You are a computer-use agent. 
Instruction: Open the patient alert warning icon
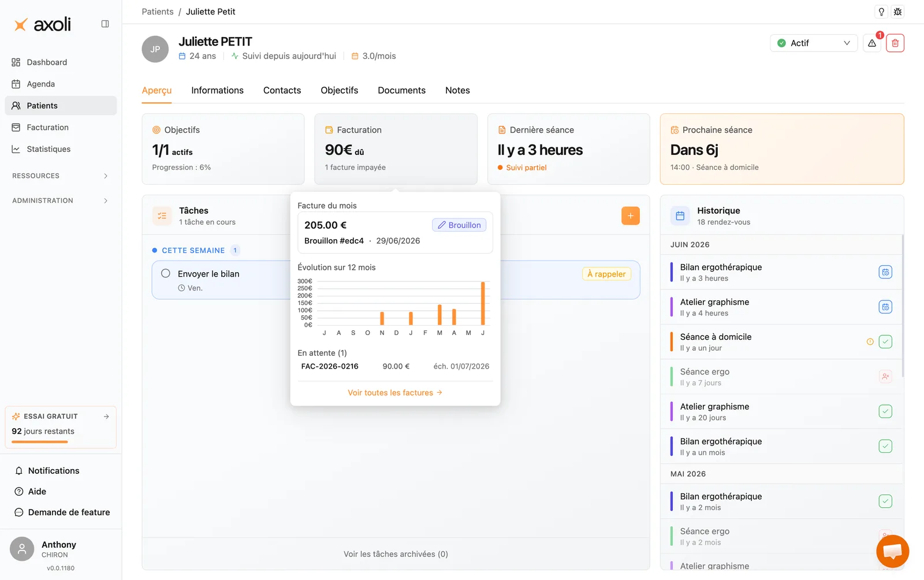[872, 43]
